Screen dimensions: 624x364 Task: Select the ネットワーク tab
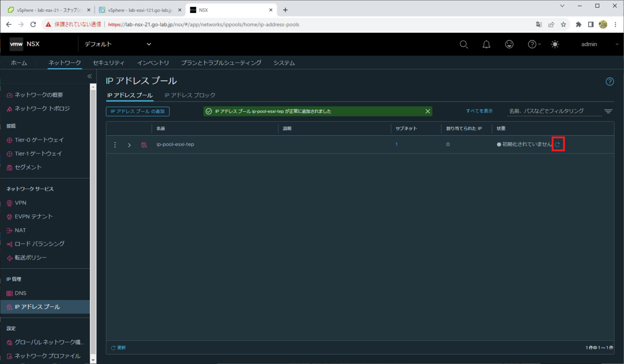pyautogui.click(x=64, y=63)
